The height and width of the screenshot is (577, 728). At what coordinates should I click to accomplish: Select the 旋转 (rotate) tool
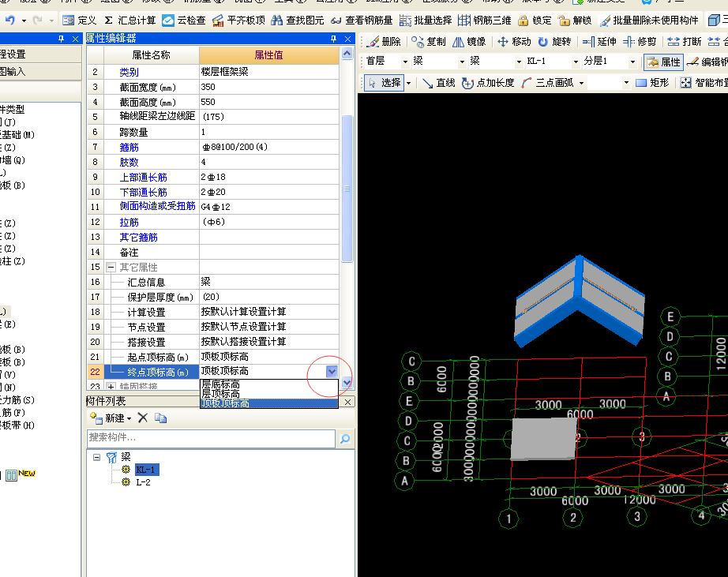click(x=554, y=42)
